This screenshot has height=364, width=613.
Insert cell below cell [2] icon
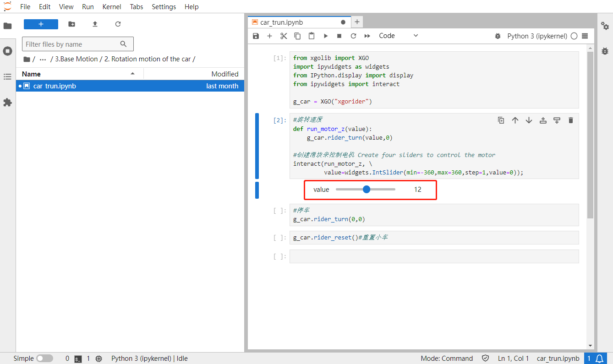tap(557, 120)
